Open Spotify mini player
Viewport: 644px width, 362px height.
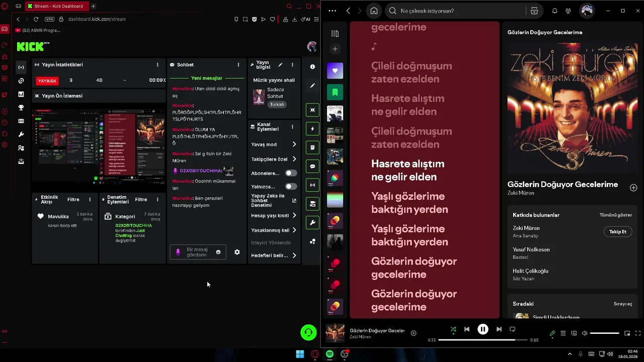(627, 333)
